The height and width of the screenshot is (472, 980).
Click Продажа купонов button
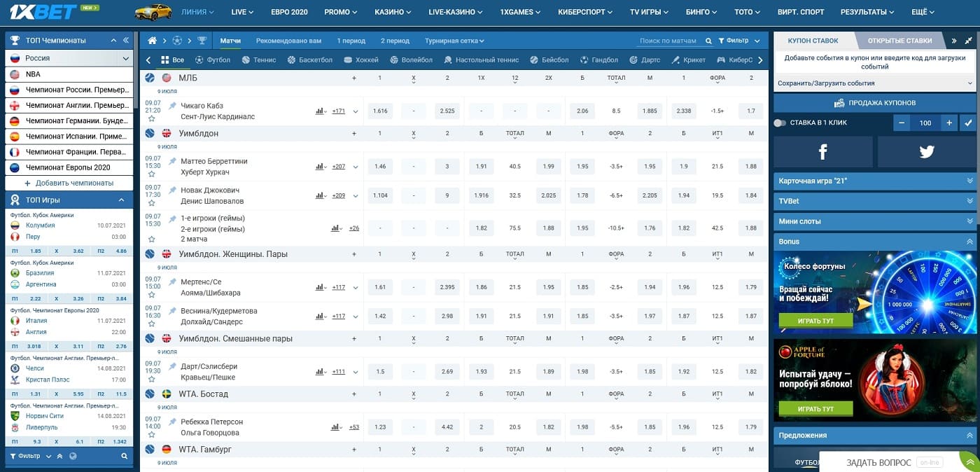click(x=875, y=103)
